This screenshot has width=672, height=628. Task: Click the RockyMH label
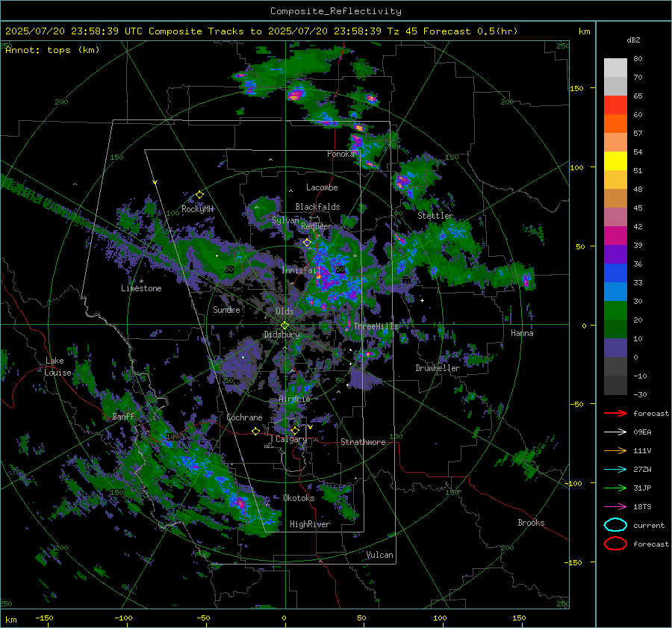point(197,209)
